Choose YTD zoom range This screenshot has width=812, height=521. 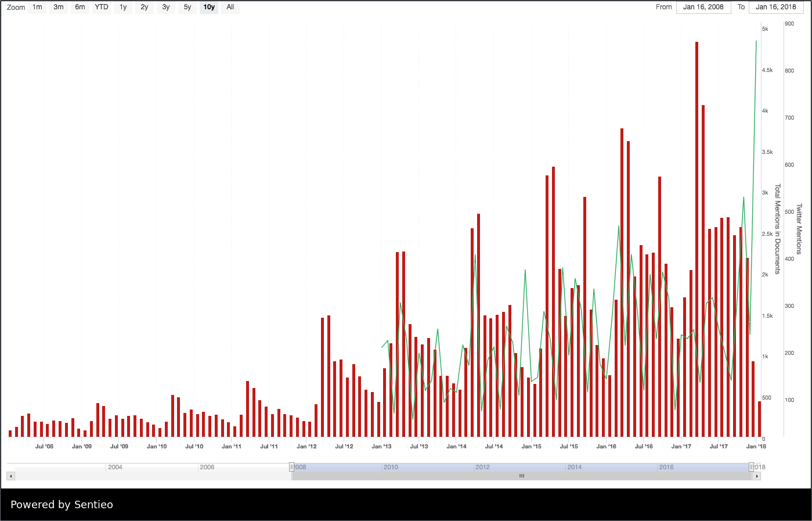pyautogui.click(x=102, y=8)
